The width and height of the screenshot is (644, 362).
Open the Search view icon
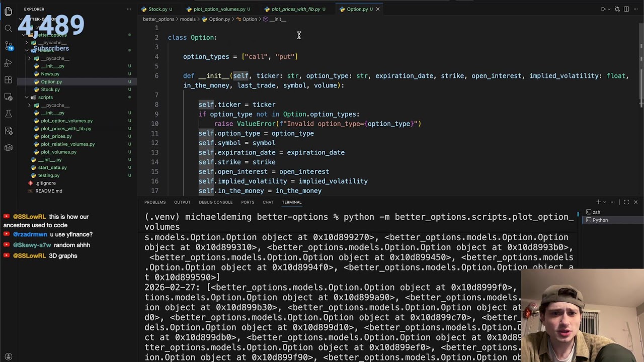[8, 29]
